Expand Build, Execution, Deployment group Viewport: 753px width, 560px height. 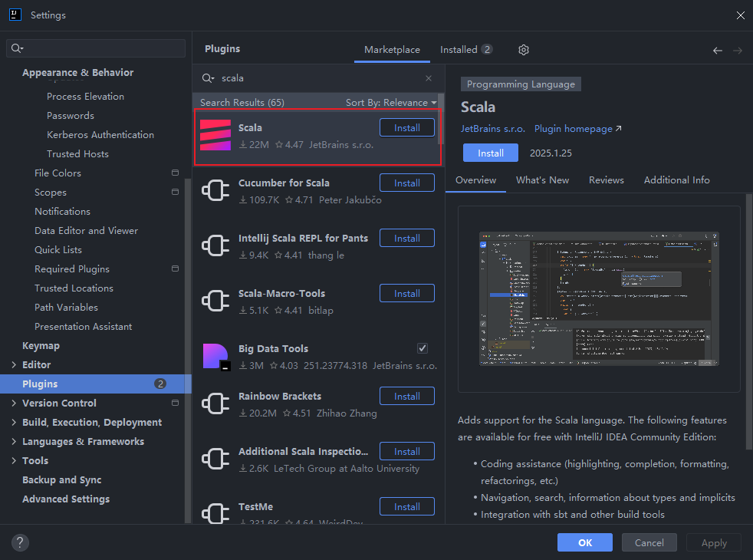click(x=14, y=422)
